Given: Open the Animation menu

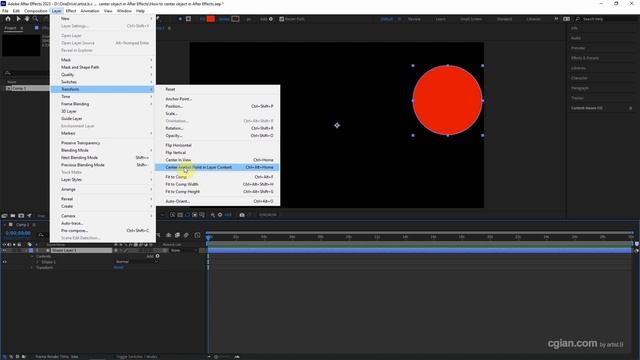Looking at the screenshot, I should (x=90, y=11).
